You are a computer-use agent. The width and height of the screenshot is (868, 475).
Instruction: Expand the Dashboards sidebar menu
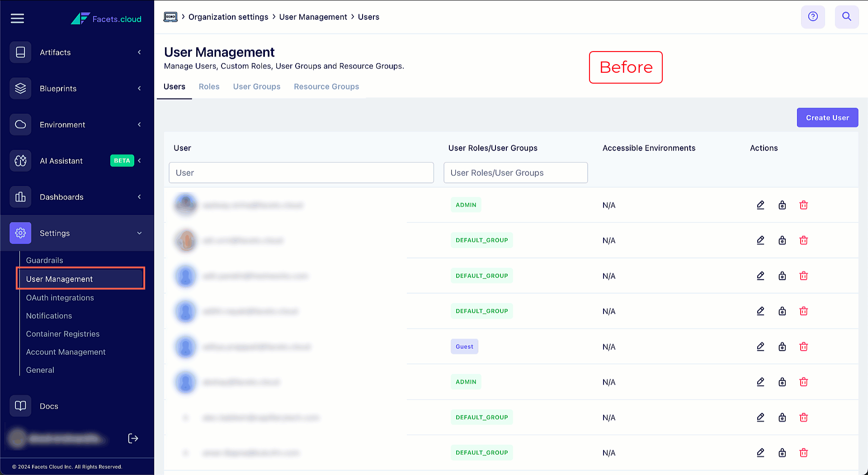point(77,197)
